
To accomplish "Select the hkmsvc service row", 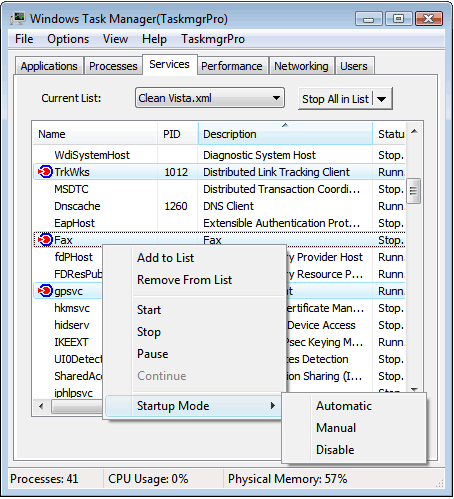I will click(72, 308).
